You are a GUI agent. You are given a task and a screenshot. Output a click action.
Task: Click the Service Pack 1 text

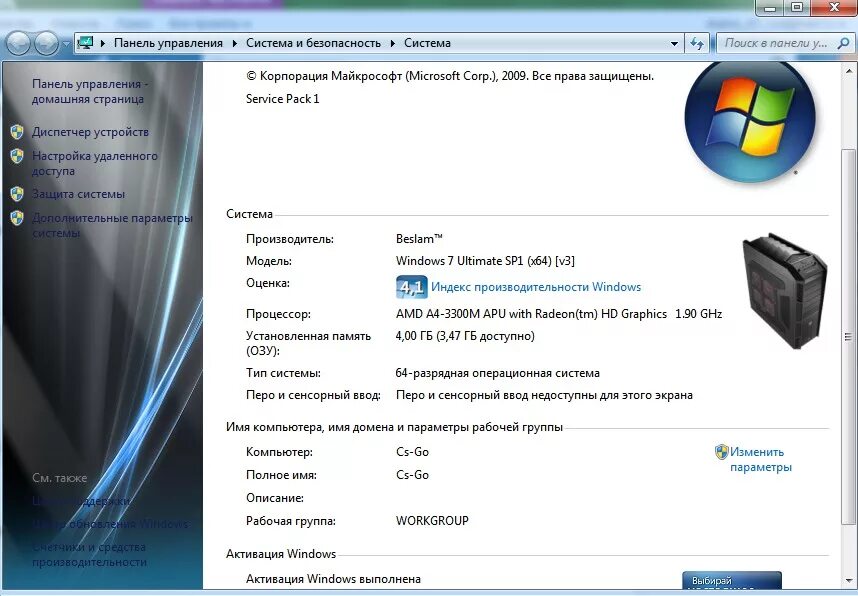[282, 99]
